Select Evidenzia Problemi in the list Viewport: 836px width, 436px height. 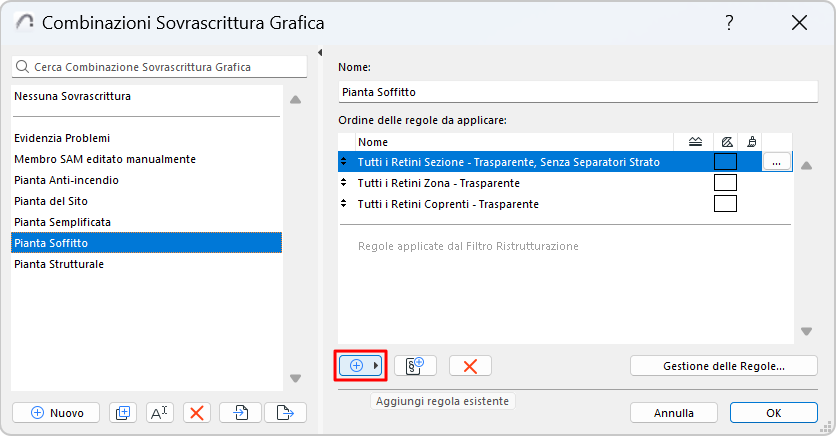click(62, 138)
